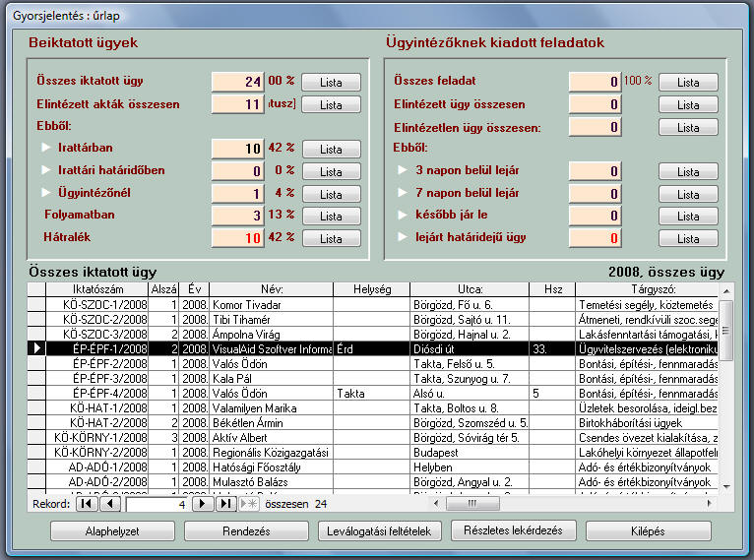
Task: Click arrow marker beside 7 napon belül lejár
Action: click(x=403, y=192)
